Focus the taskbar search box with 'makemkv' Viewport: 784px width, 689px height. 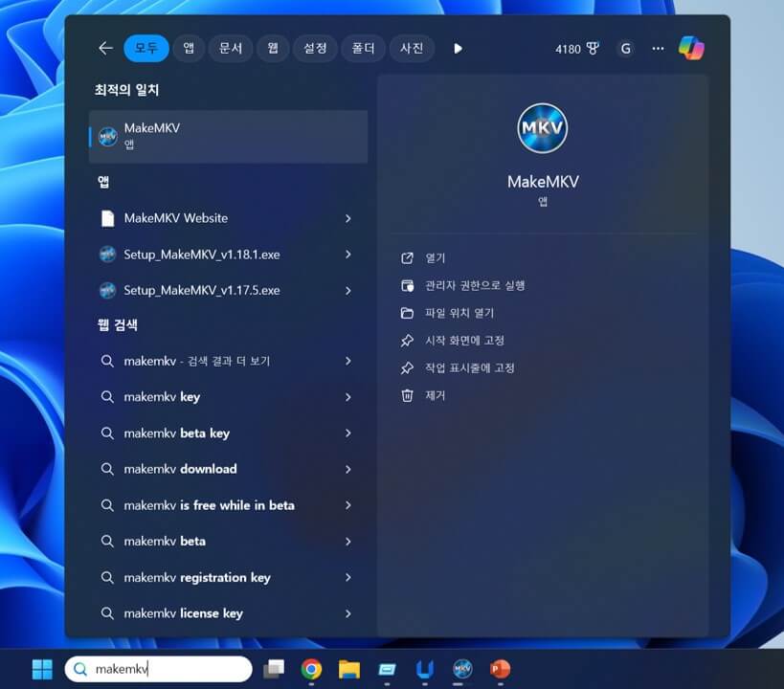[x=159, y=669]
